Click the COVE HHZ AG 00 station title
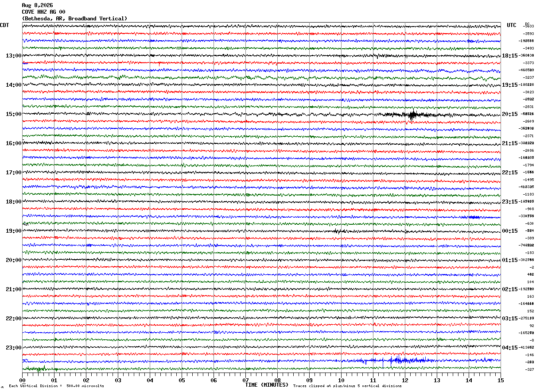536x392 pixels. click(43, 12)
